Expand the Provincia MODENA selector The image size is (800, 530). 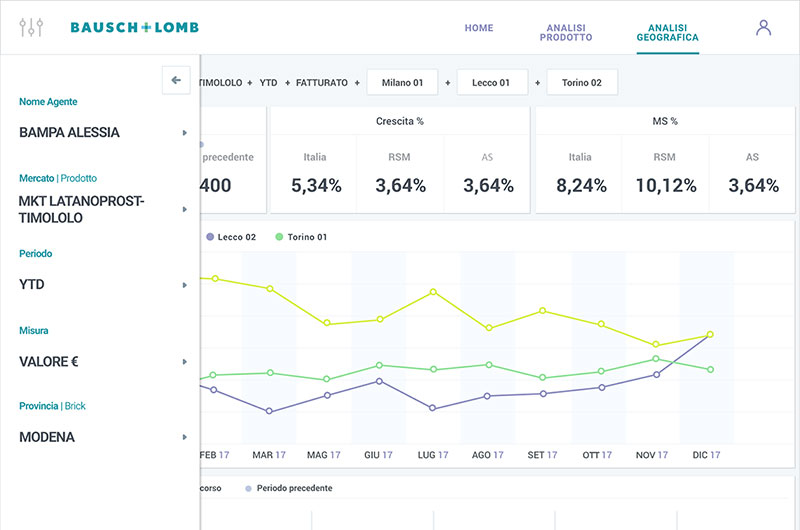(104, 437)
